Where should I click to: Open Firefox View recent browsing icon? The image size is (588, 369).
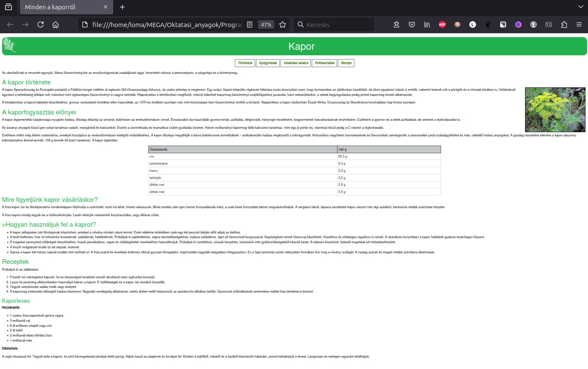[8, 7]
